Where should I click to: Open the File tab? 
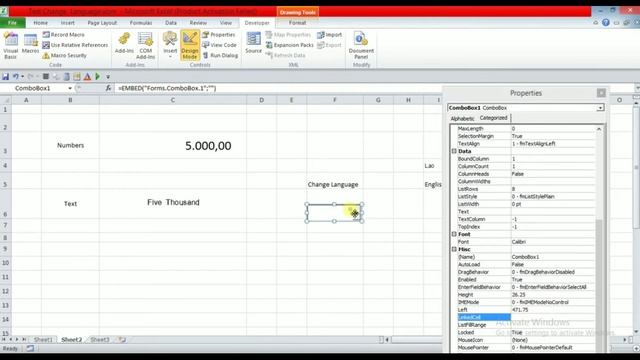pyautogui.click(x=13, y=23)
